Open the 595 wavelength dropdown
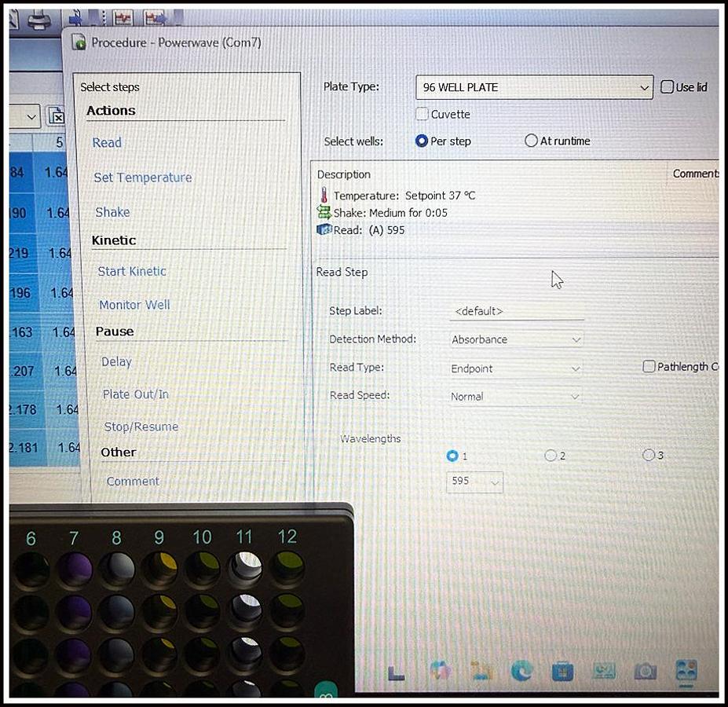728x707 pixels. (x=475, y=482)
